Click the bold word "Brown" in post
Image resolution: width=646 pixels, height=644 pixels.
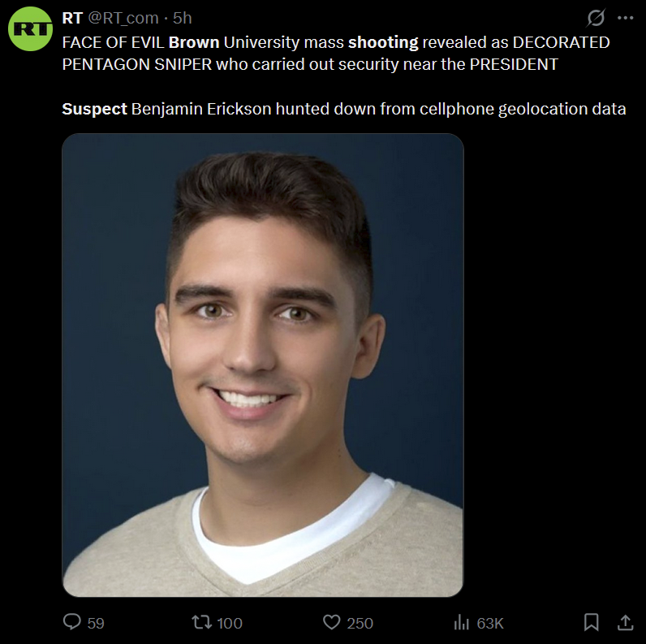[x=194, y=42]
